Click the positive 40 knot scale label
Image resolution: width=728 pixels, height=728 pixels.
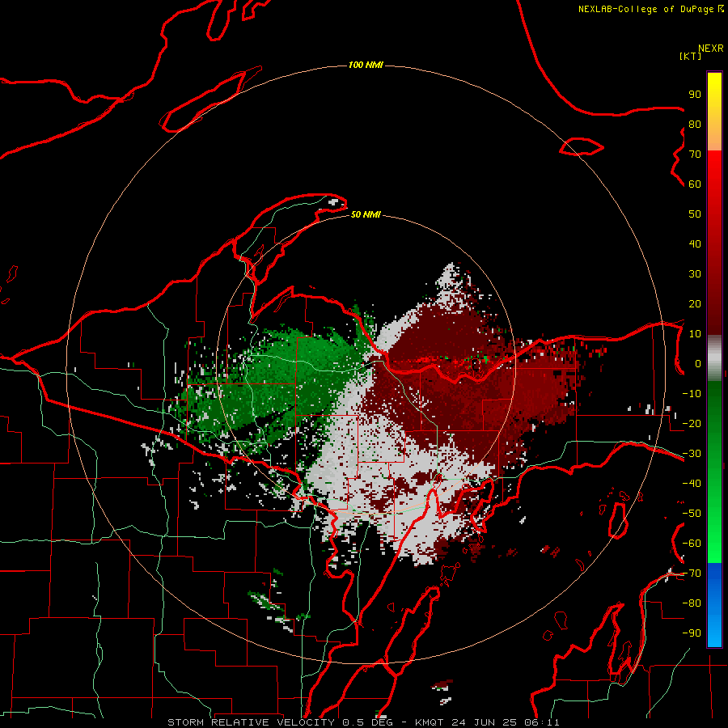695,244
